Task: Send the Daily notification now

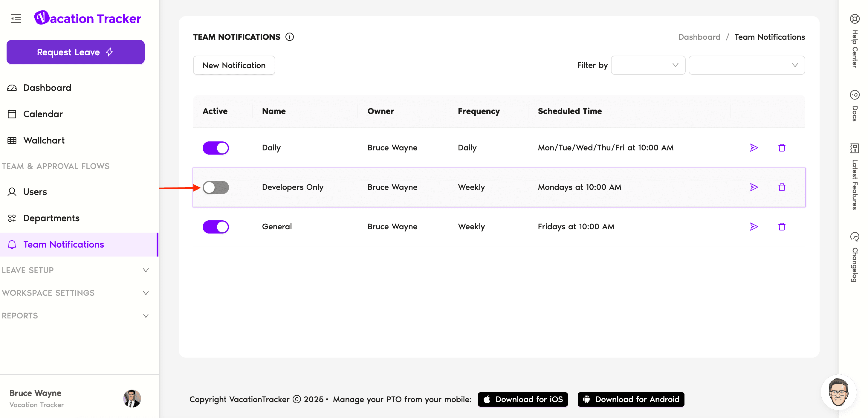Action: pyautogui.click(x=754, y=148)
